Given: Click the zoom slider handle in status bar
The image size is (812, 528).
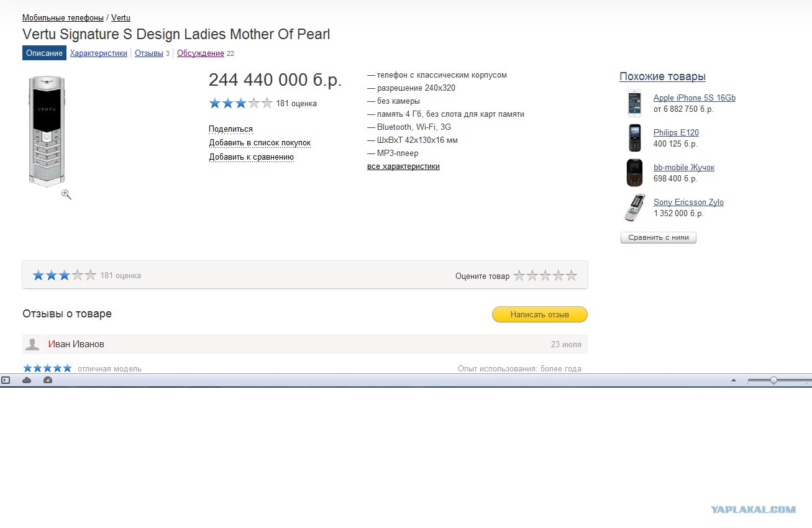Looking at the screenshot, I should (773, 380).
